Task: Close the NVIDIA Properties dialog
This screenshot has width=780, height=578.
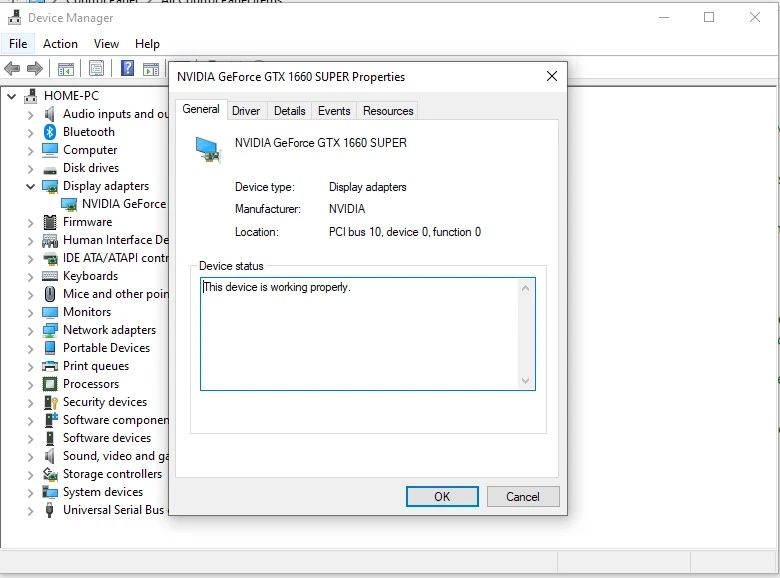Action: coord(552,76)
